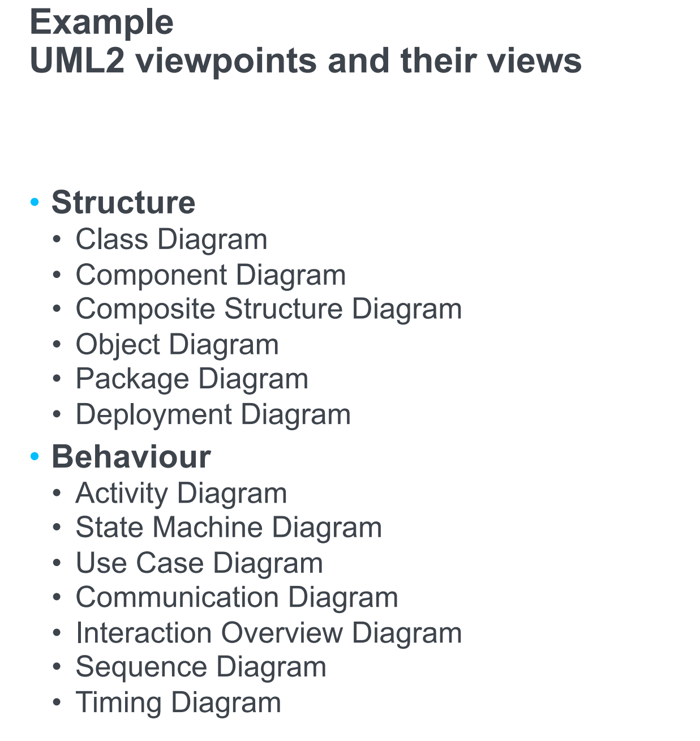This screenshot has height=741, width=700.
Task: Click the State Machine Diagram entry
Action: pyautogui.click(x=229, y=528)
